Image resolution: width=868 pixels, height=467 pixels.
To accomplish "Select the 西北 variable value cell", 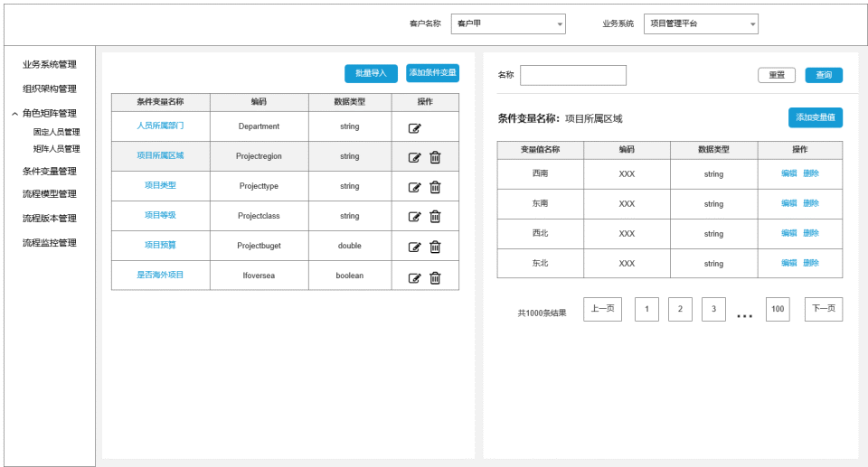I will tap(541, 233).
